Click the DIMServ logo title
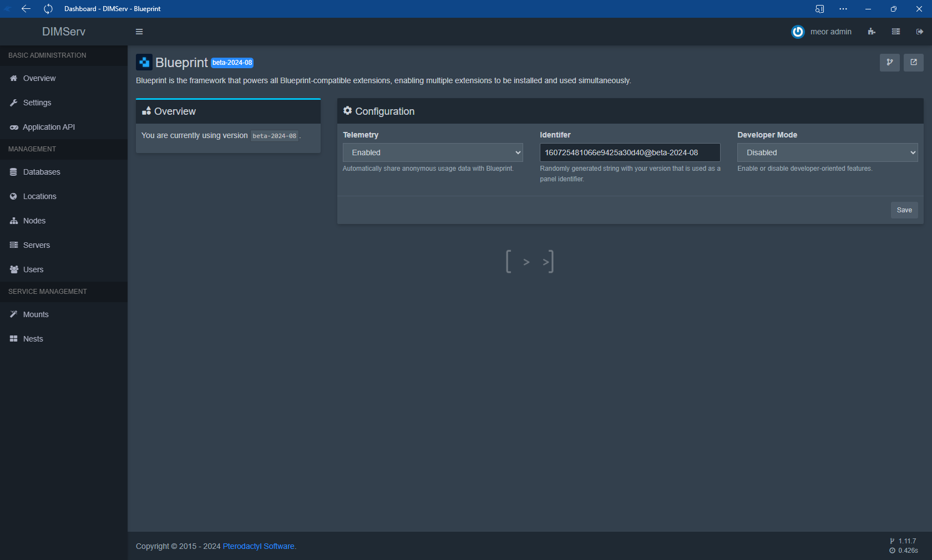The image size is (932, 560). point(64,32)
